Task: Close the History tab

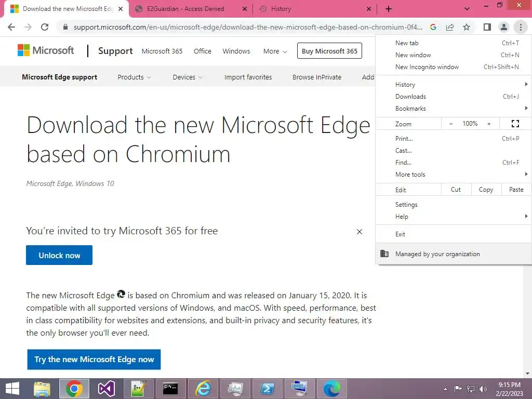Action: coord(369,9)
